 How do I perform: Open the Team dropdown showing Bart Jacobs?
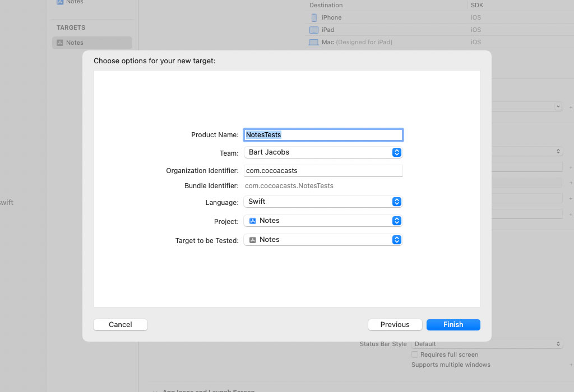(323, 152)
